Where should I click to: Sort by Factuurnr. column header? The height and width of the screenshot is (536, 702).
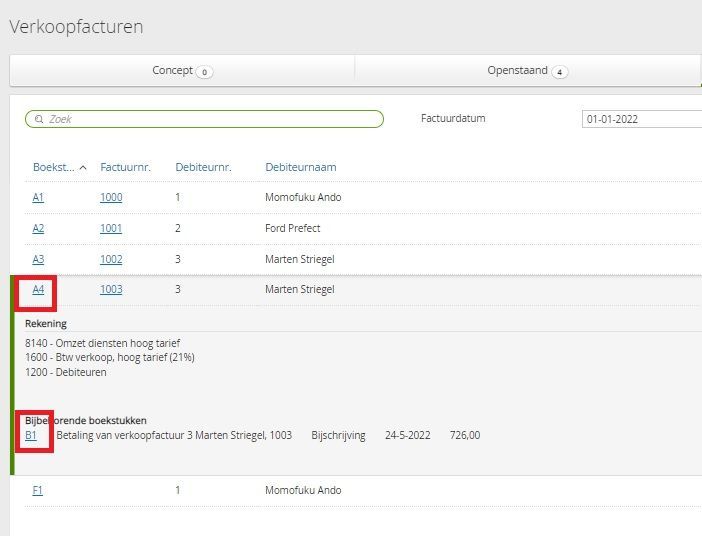tap(125, 167)
